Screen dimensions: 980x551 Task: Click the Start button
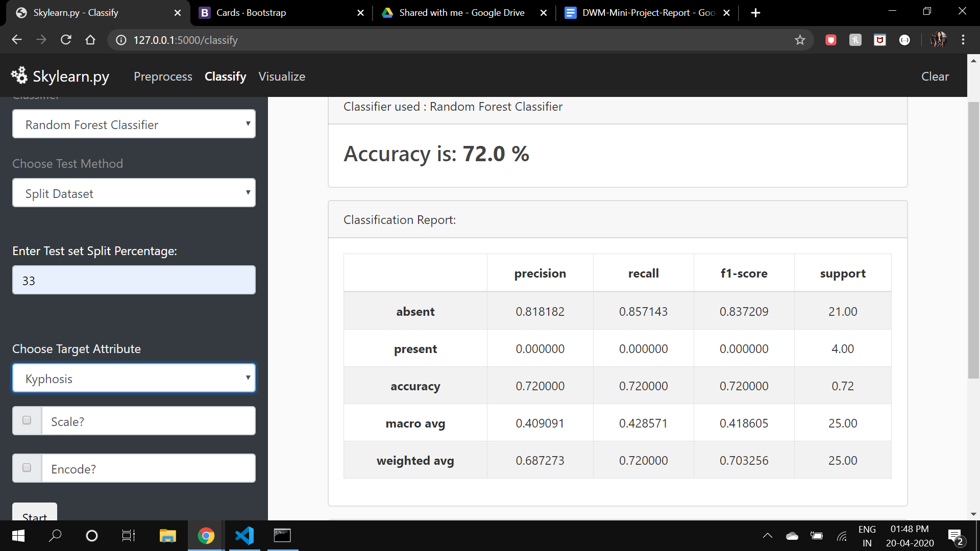point(35,513)
